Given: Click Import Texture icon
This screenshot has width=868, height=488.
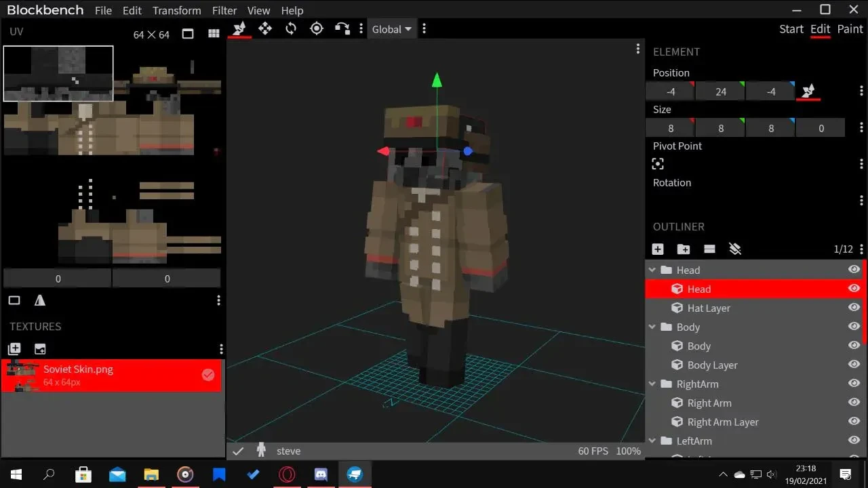Looking at the screenshot, I should click(14, 349).
